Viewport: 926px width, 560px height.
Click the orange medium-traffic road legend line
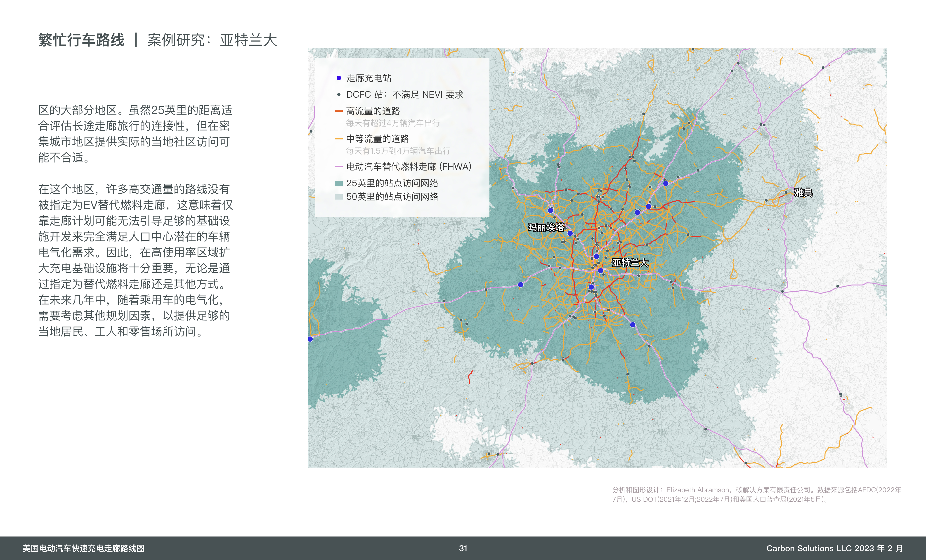(339, 139)
